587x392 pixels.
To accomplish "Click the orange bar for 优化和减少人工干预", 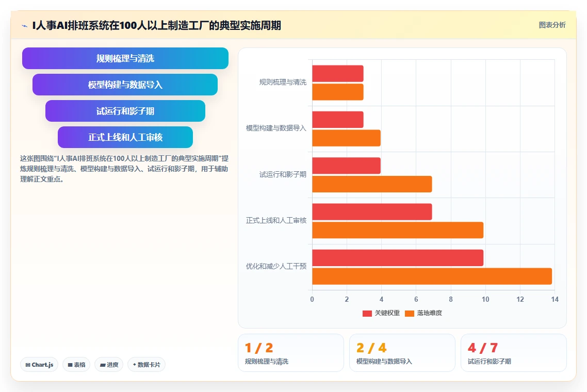I will [x=432, y=276].
